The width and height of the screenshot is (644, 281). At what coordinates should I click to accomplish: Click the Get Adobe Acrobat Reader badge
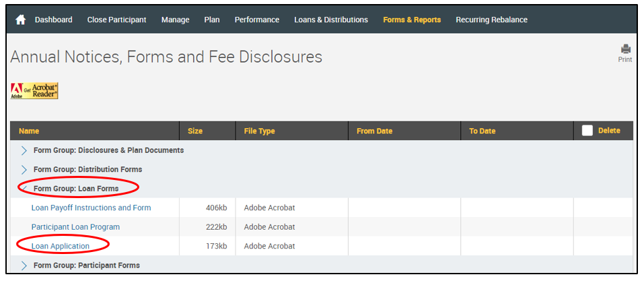(x=34, y=91)
